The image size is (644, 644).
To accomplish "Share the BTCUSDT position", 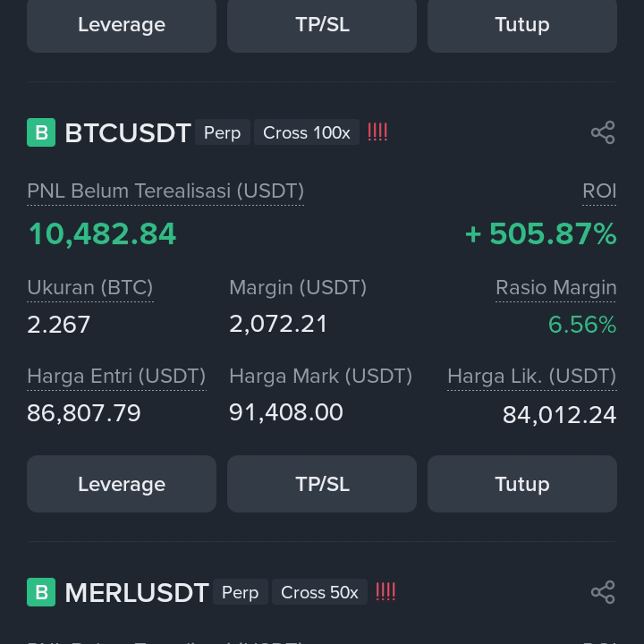I will coord(603,132).
